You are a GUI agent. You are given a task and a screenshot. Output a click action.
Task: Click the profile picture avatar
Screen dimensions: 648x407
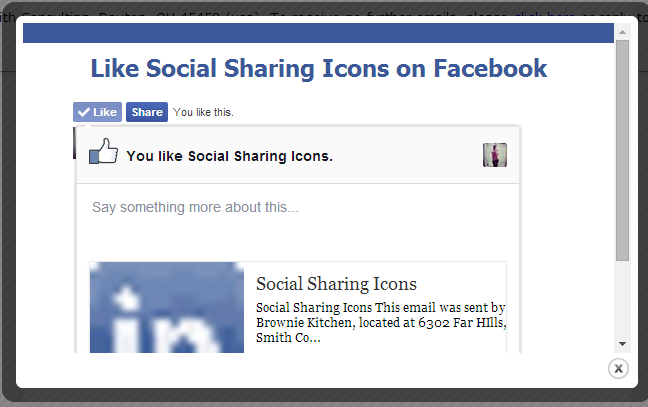coord(495,155)
